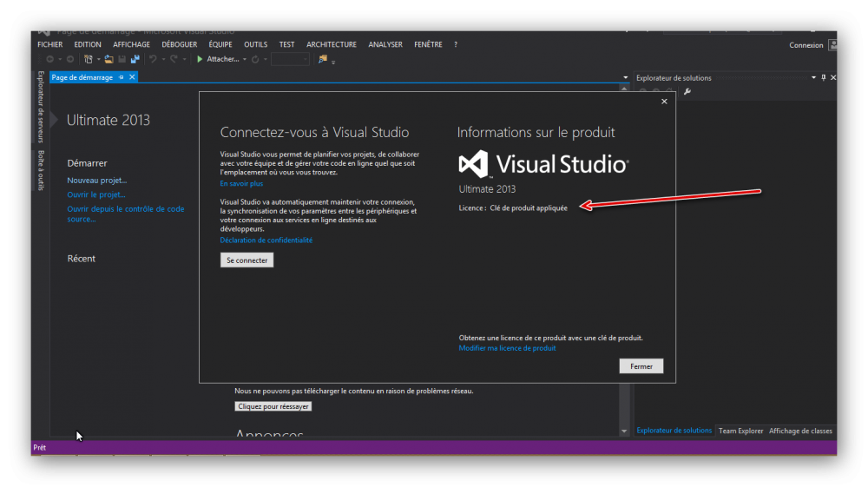Viewport: 868px width, 487px height.
Task: Open the DÉBOGUER menu
Action: [180, 44]
